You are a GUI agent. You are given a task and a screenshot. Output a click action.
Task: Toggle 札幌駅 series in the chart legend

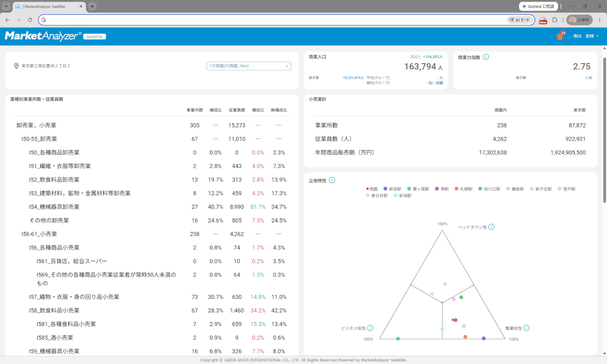[463, 189]
